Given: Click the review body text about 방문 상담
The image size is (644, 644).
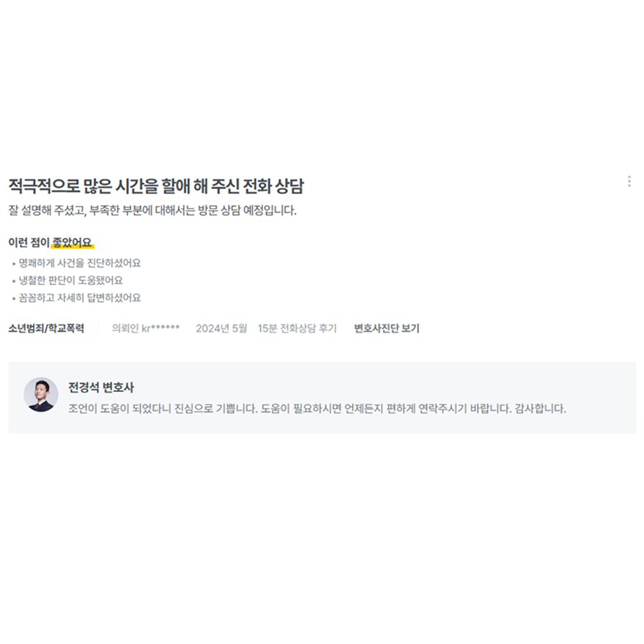Looking at the screenshot, I should [x=152, y=210].
